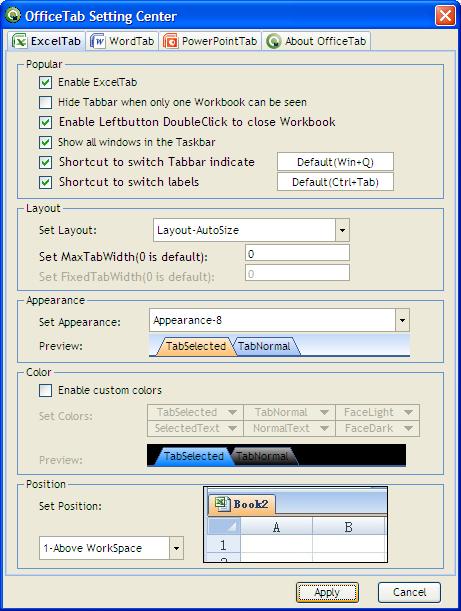
Task: Click the blue TabSelected color preview tab
Action: click(193, 456)
